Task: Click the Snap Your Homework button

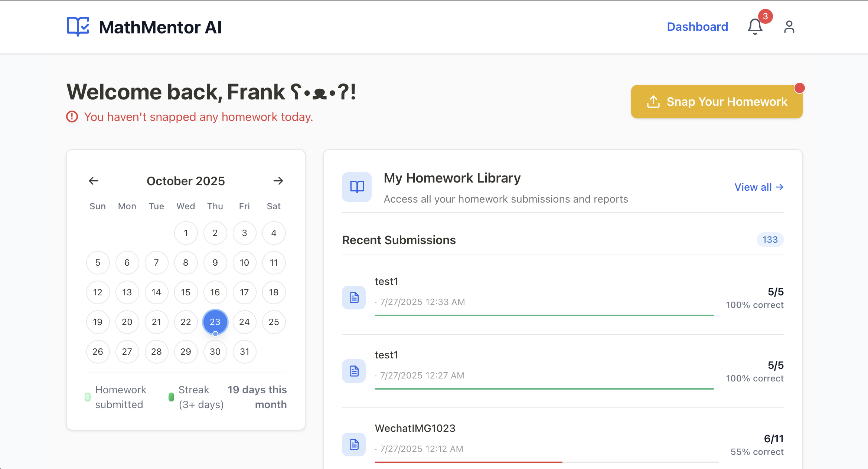Action: 717,101
